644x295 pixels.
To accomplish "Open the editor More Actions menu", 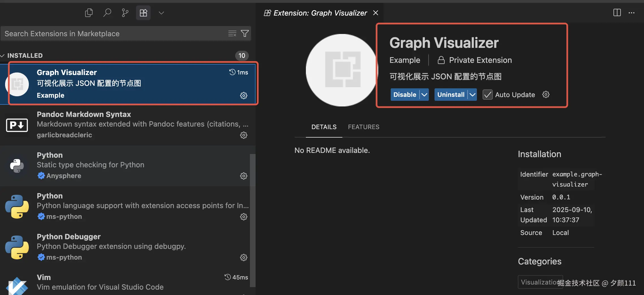I will [x=632, y=13].
